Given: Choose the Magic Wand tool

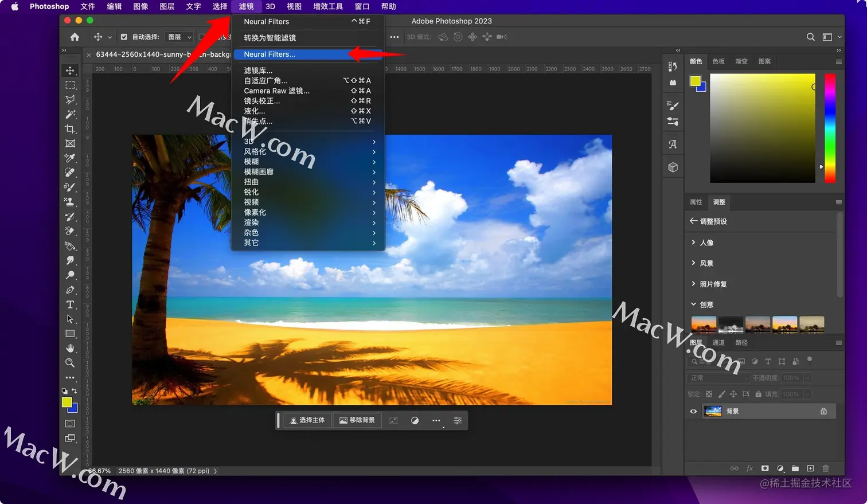Looking at the screenshot, I should (70, 114).
